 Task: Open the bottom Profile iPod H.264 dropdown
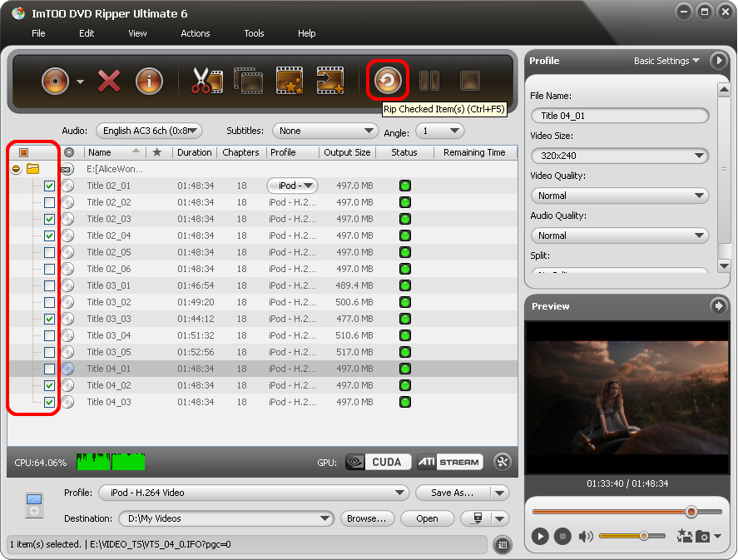pos(254,493)
